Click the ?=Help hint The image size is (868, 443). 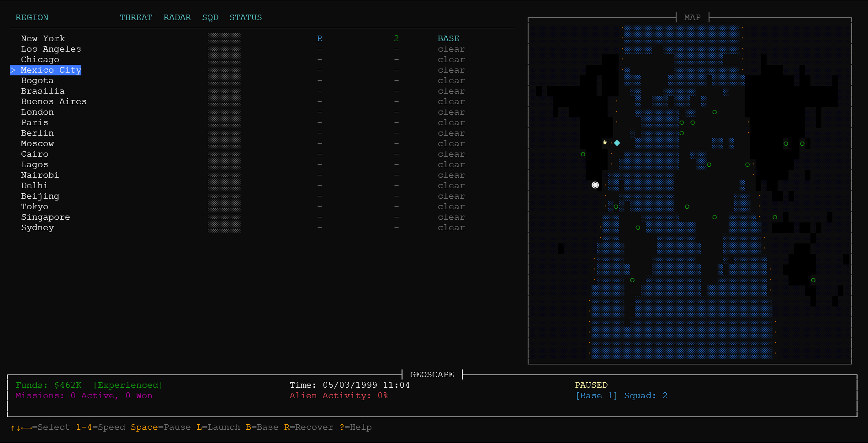(x=355, y=427)
